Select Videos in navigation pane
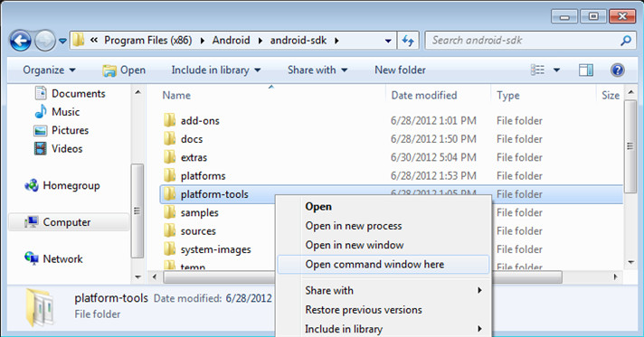This screenshot has height=337, width=644. pos(58,148)
